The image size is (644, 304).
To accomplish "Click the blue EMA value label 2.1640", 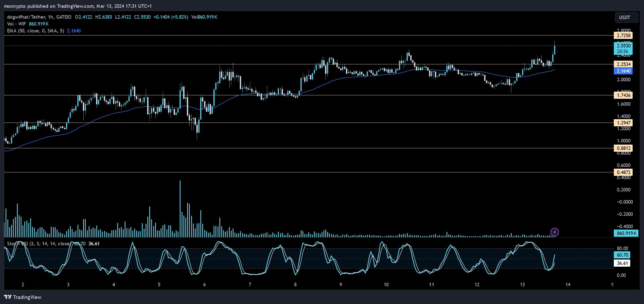I will (623, 71).
